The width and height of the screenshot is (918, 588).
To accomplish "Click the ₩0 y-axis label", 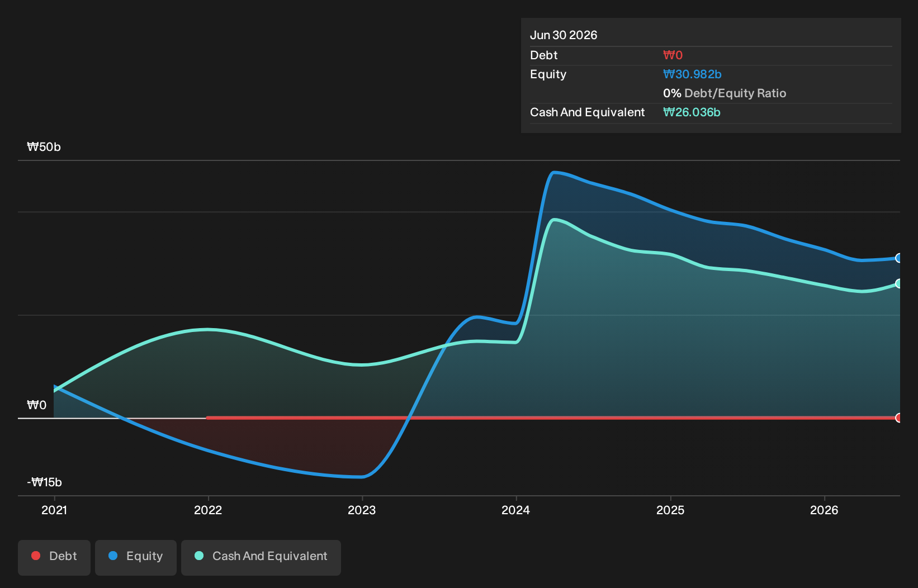I will click(x=37, y=405).
